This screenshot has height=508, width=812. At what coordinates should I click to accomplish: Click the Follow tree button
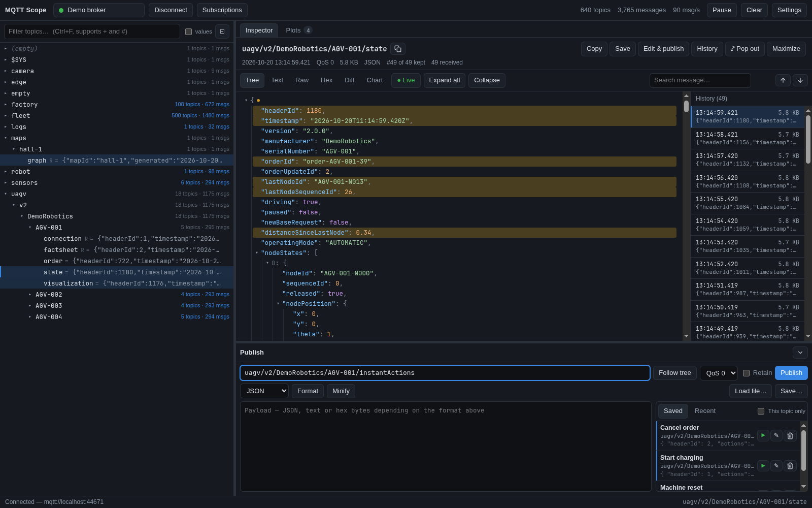click(674, 373)
